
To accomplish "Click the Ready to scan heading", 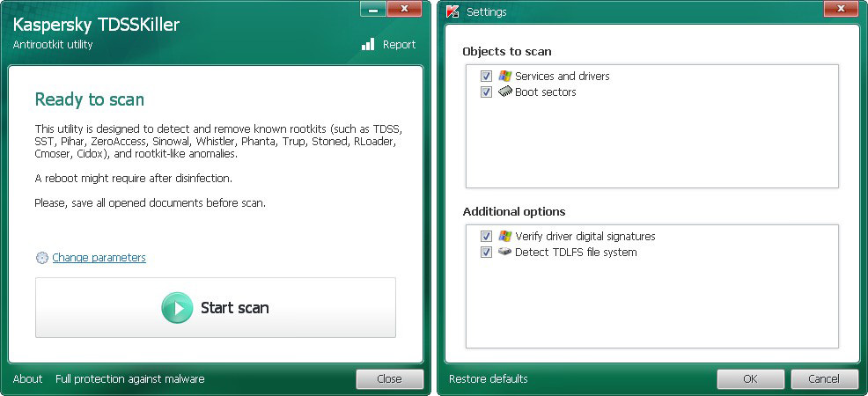I will point(90,99).
